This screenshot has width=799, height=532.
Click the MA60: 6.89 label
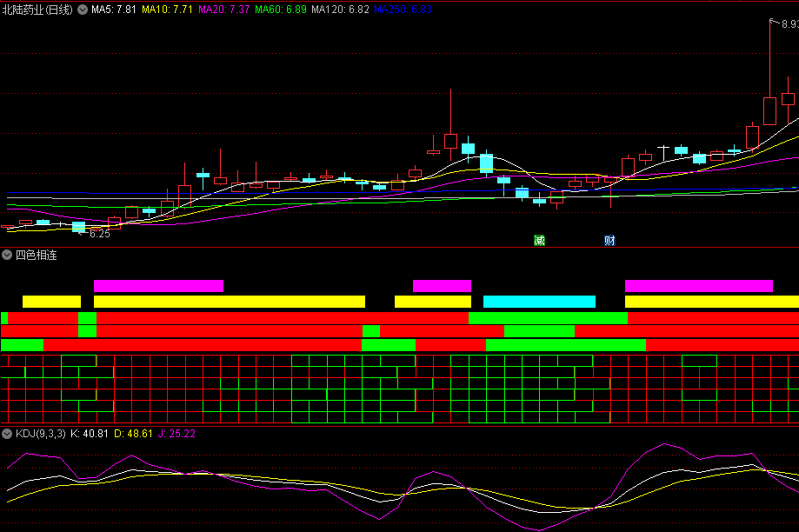pyautogui.click(x=281, y=10)
